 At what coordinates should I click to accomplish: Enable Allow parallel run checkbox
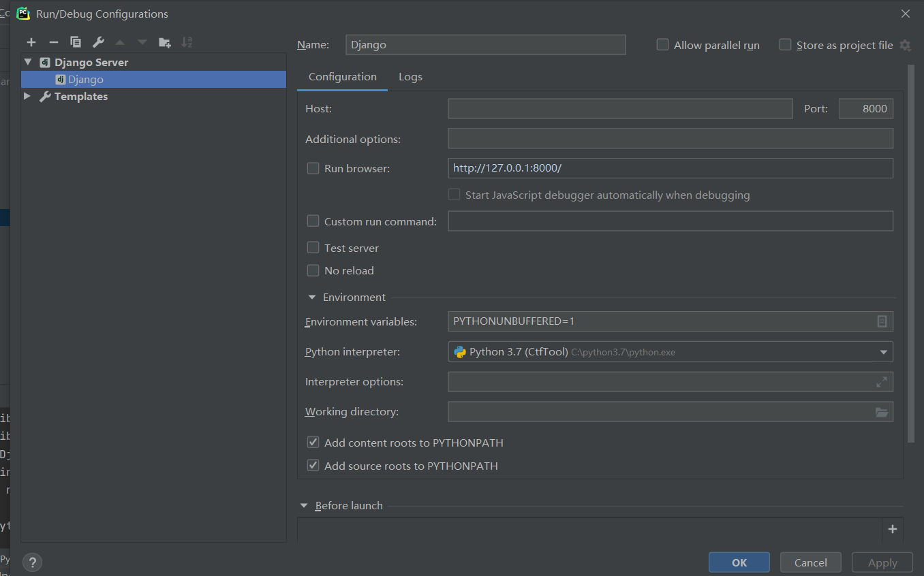(x=662, y=45)
